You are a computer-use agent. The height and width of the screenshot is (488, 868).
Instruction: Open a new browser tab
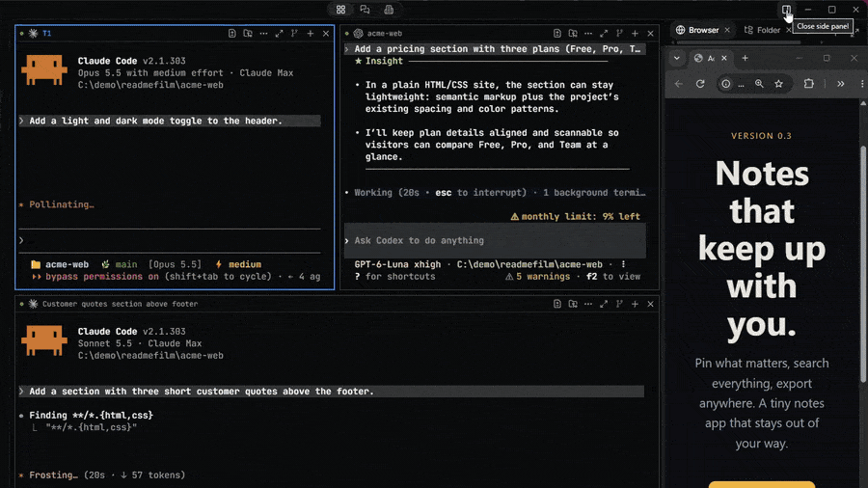(746, 58)
